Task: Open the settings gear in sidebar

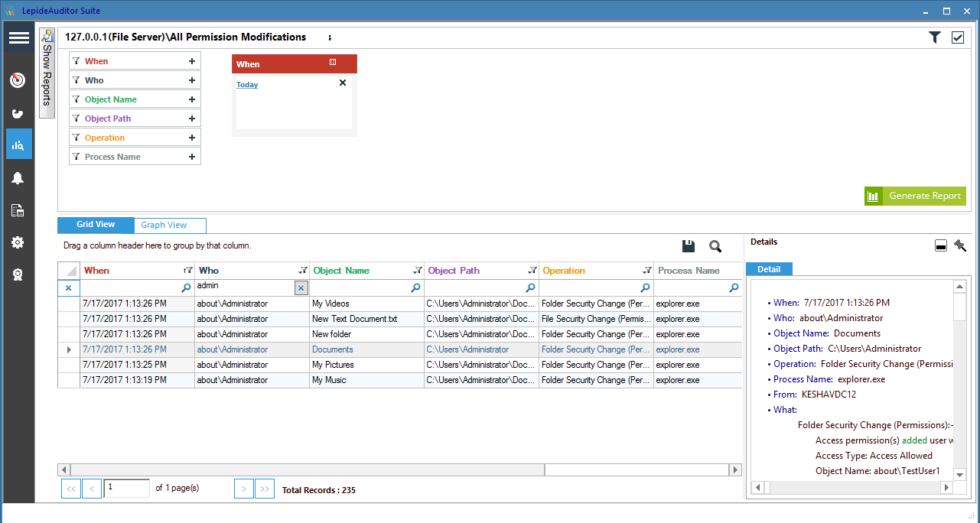Action: pyautogui.click(x=18, y=242)
